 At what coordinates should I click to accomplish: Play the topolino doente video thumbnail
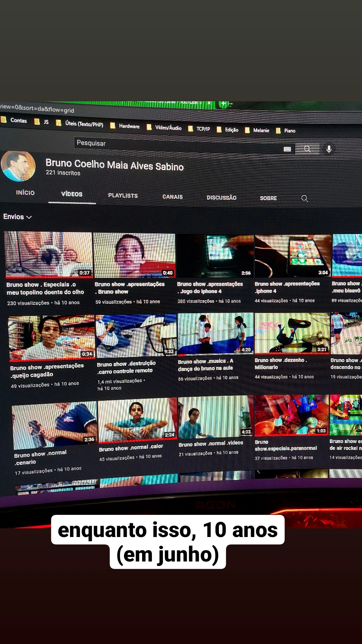click(49, 254)
